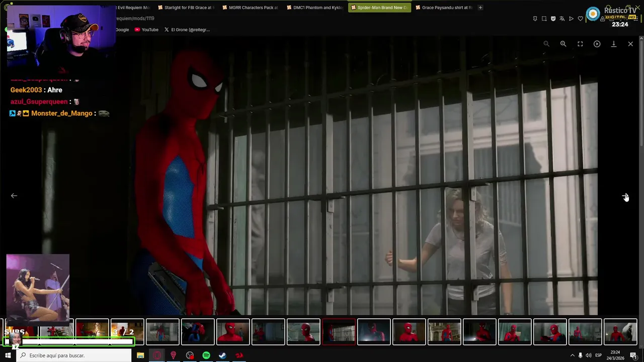
Task: Open Steam from the taskbar
Action: point(222,355)
